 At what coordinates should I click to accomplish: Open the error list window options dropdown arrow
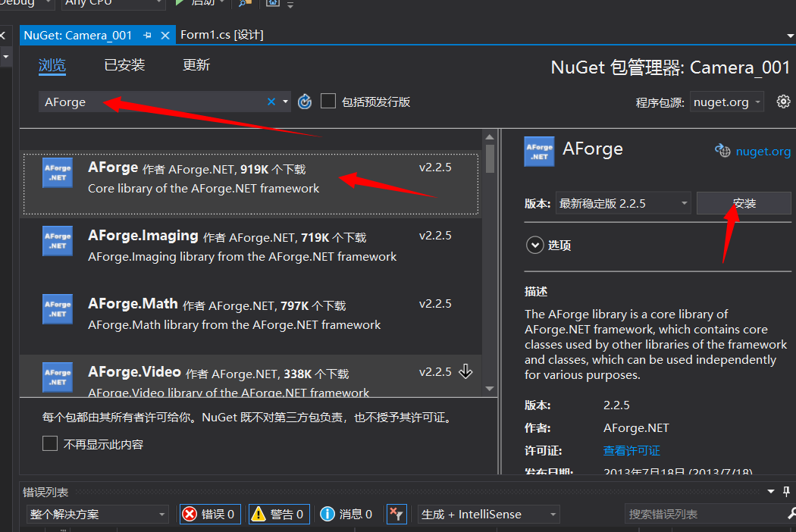coord(771,491)
